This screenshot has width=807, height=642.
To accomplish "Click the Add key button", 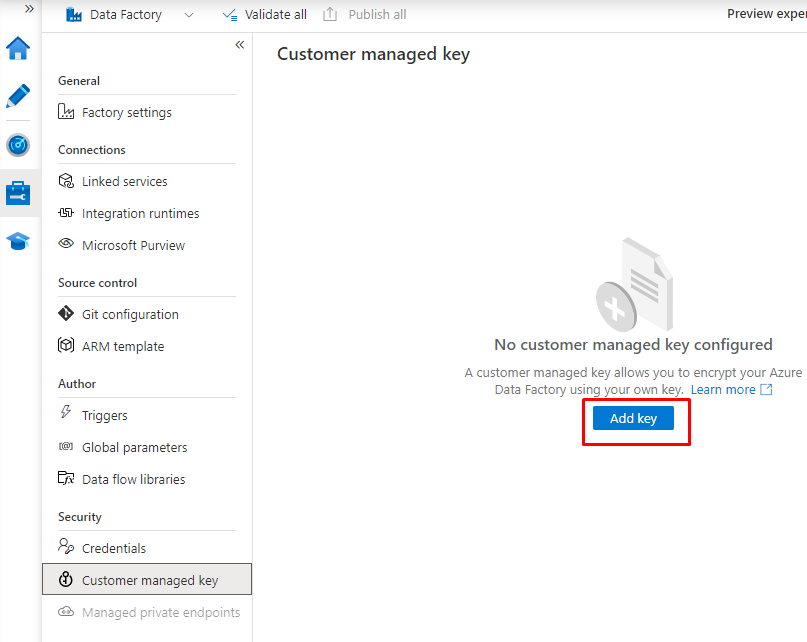I will click(x=633, y=418).
